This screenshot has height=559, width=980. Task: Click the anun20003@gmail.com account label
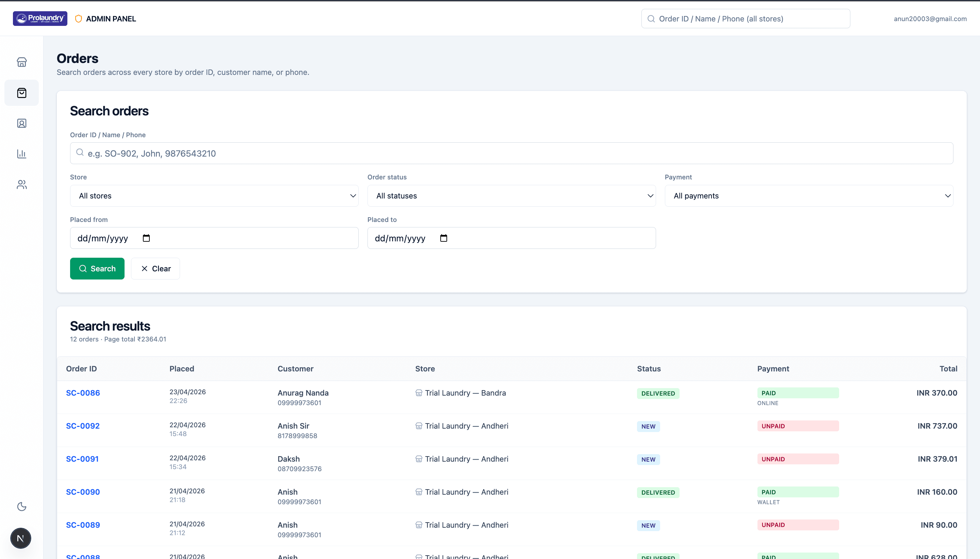pyautogui.click(x=930, y=18)
